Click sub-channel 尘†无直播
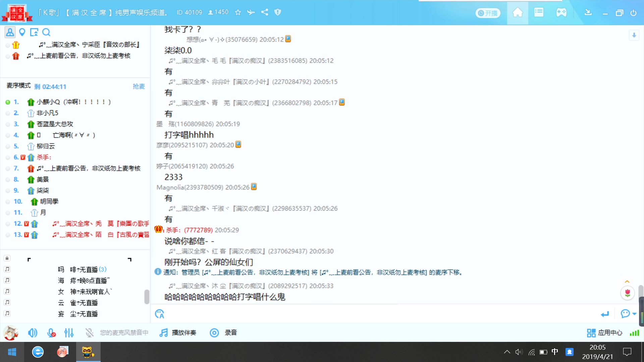Screen dimensions: 644x362 pyautogui.click(x=78, y=314)
